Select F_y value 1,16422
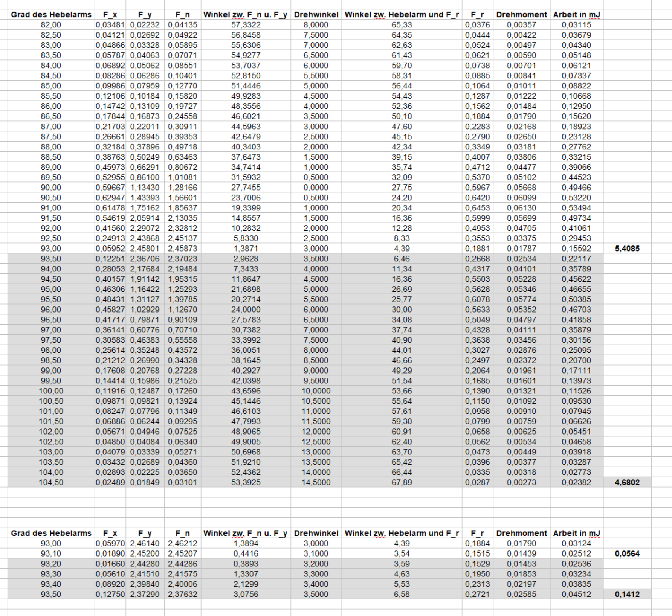Image resolution: width=672 pixels, height=616 pixels. pos(145,289)
